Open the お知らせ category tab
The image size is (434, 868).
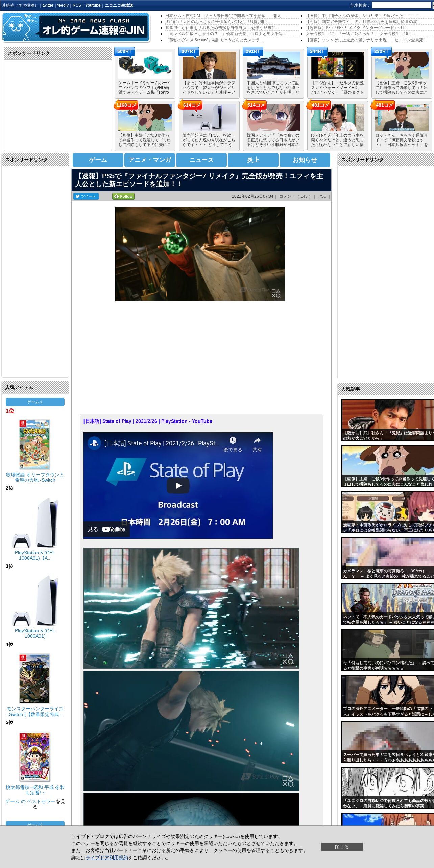point(305,160)
